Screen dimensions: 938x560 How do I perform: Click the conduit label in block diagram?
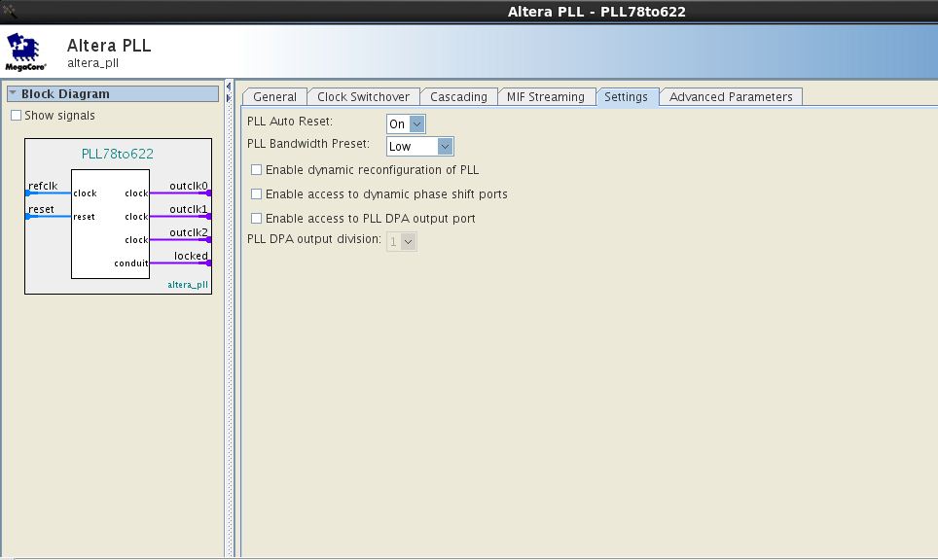(131, 262)
